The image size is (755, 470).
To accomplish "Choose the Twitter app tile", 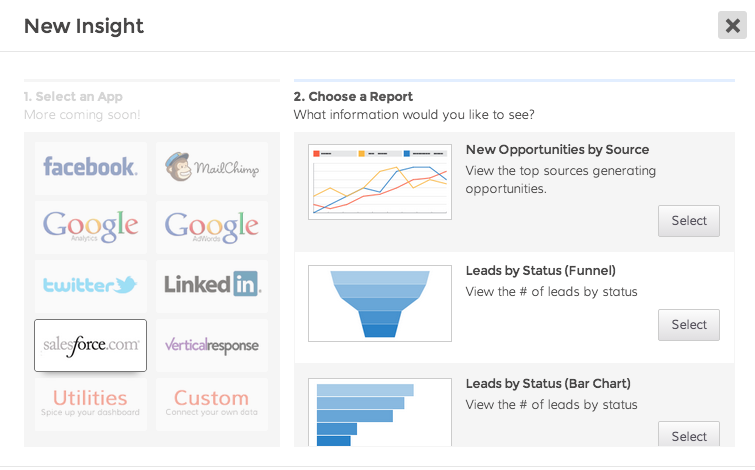I will [90, 285].
